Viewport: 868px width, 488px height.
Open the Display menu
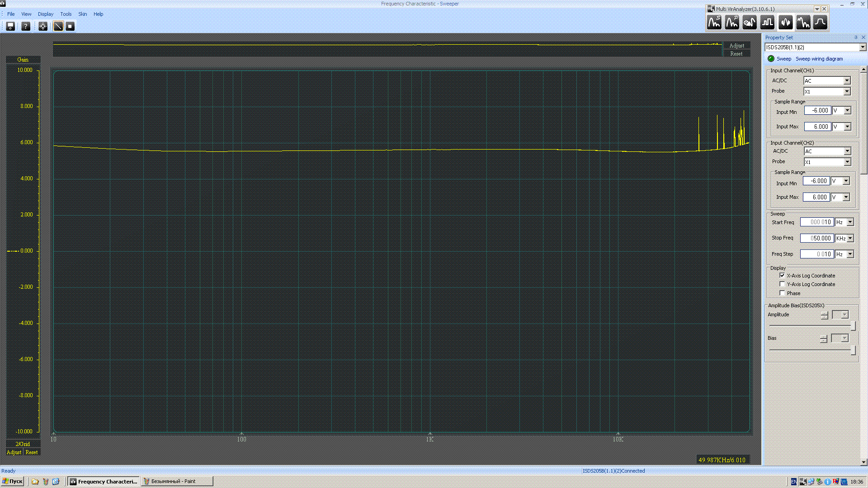(45, 14)
